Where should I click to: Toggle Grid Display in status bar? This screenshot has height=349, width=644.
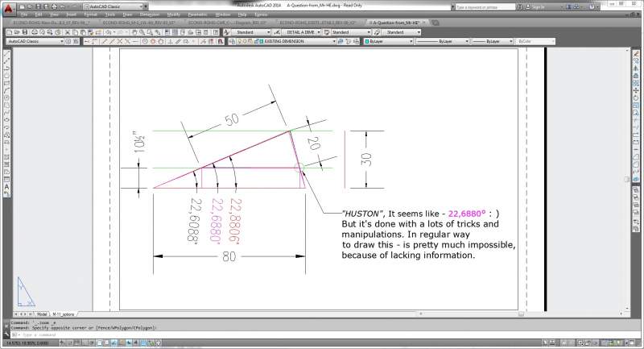tap(76, 343)
